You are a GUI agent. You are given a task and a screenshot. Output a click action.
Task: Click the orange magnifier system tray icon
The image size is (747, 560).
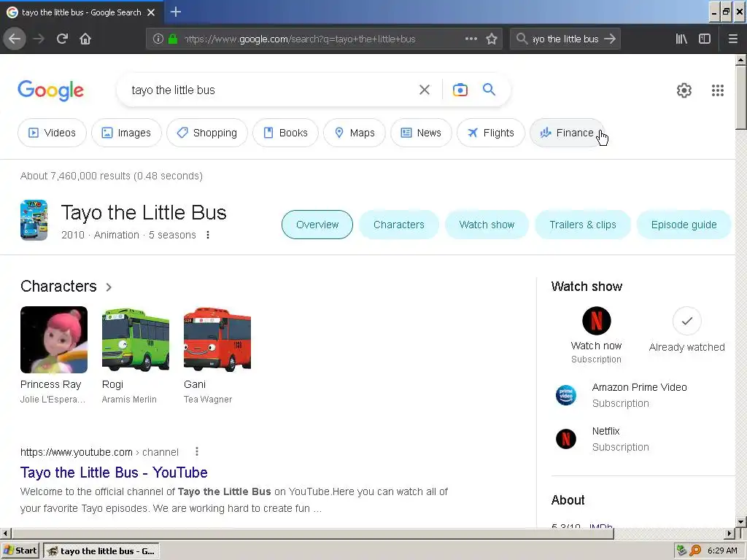695,551
